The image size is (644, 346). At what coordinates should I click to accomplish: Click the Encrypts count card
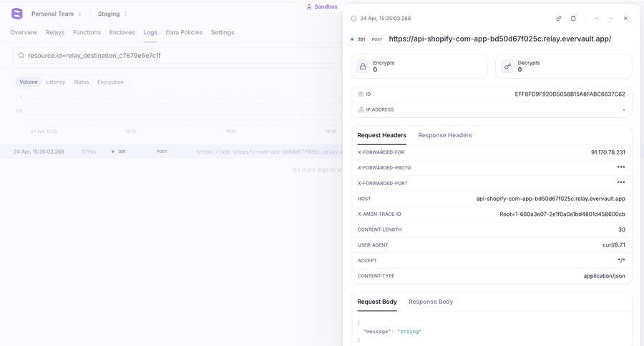point(419,66)
